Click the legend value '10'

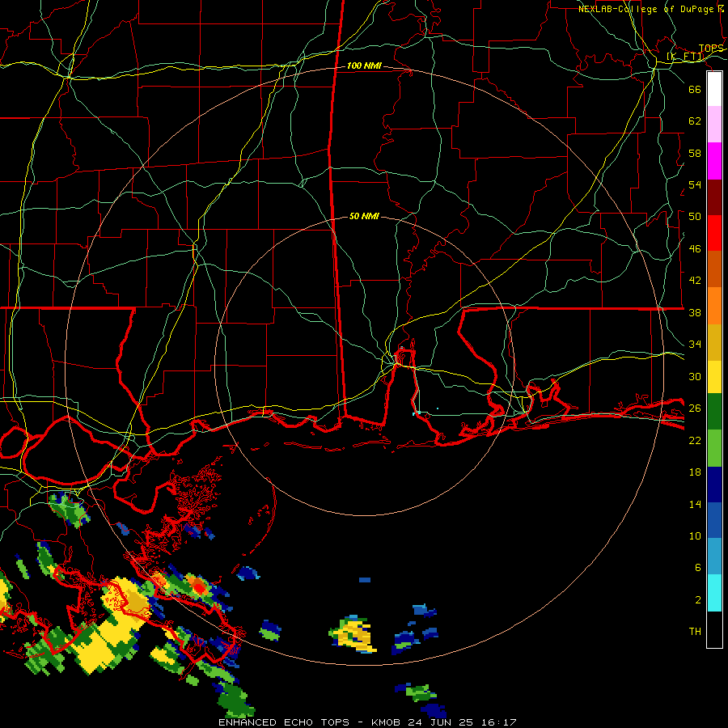(695, 535)
